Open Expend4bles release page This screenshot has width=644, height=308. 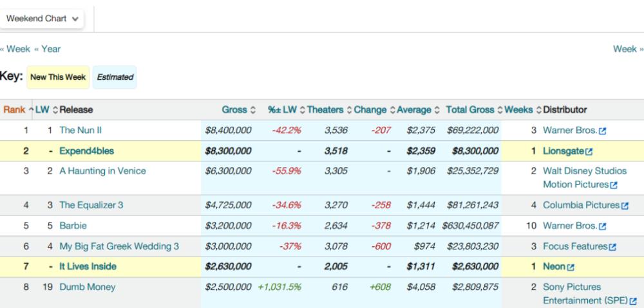click(87, 151)
